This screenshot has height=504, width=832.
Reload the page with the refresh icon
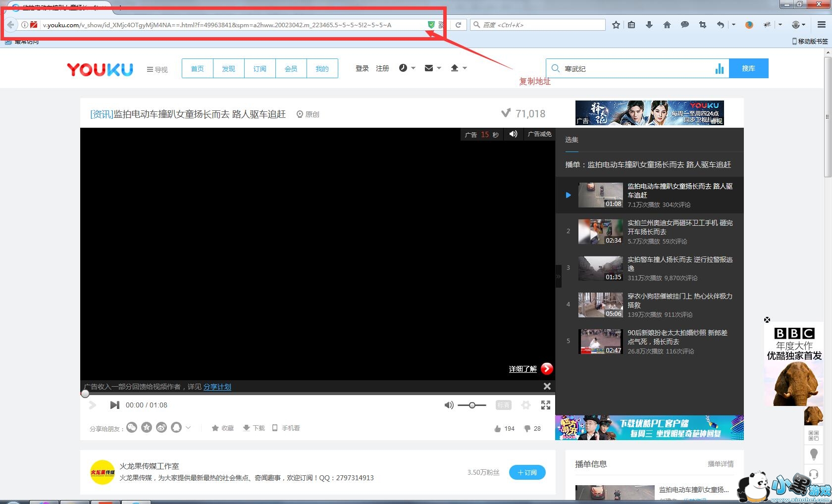(x=458, y=25)
